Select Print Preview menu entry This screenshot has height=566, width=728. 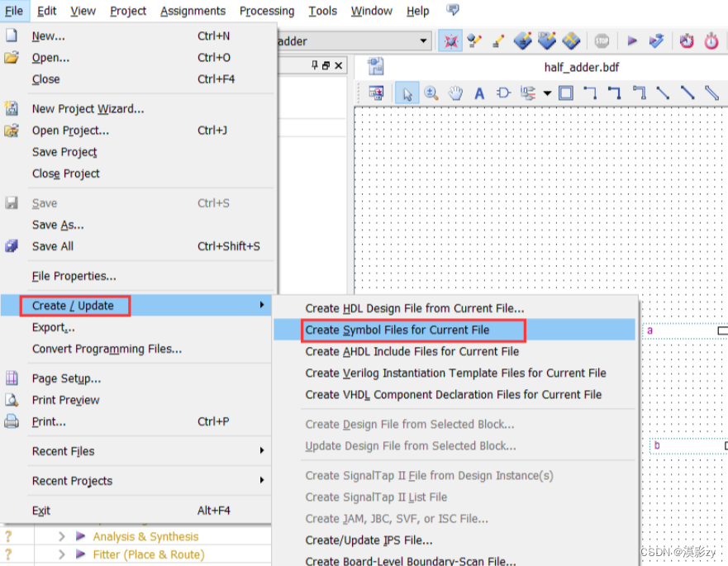[136, 400]
